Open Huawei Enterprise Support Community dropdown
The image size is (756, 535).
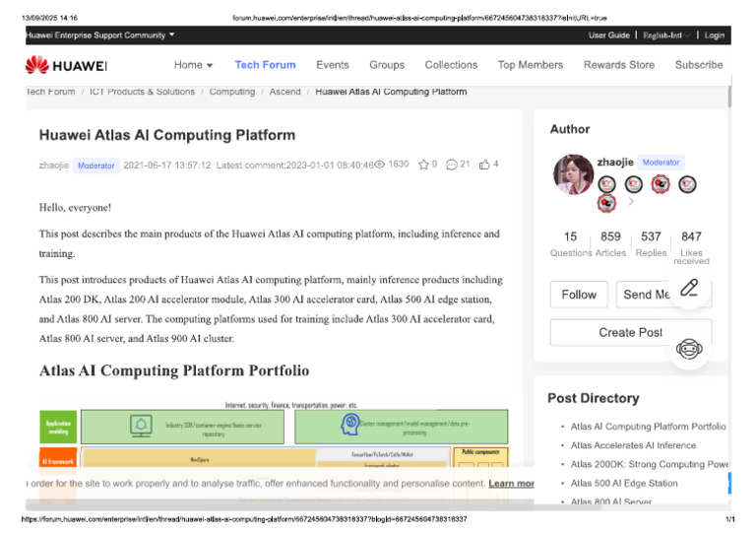100,35
